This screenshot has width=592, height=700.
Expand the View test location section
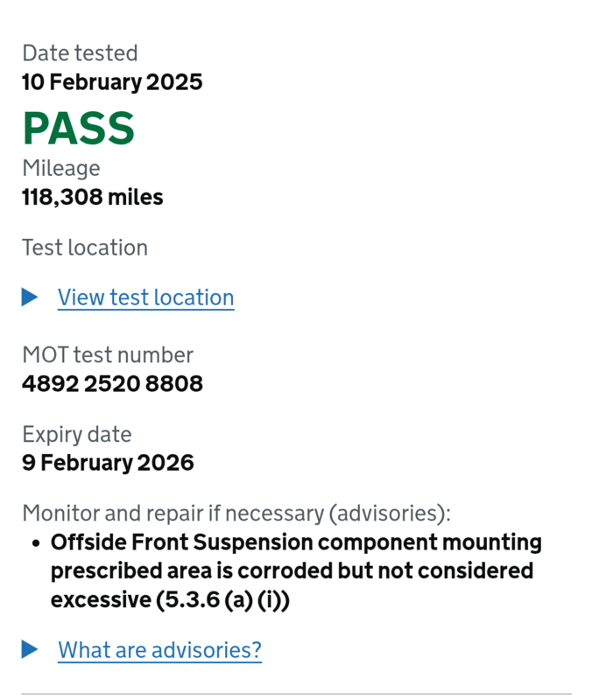pos(145,297)
